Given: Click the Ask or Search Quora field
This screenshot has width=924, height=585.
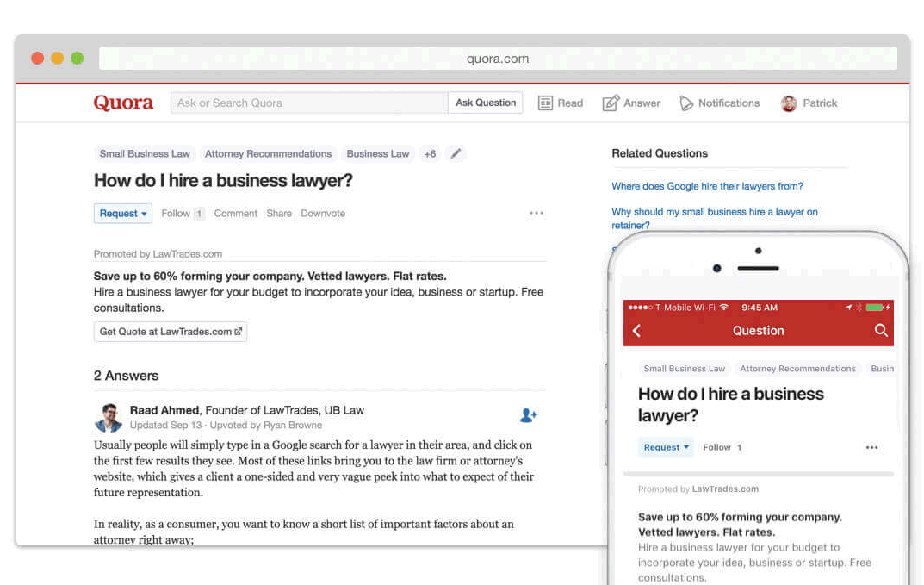Looking at the screenshot, I should pyautogui.click(x=309, y=103).
